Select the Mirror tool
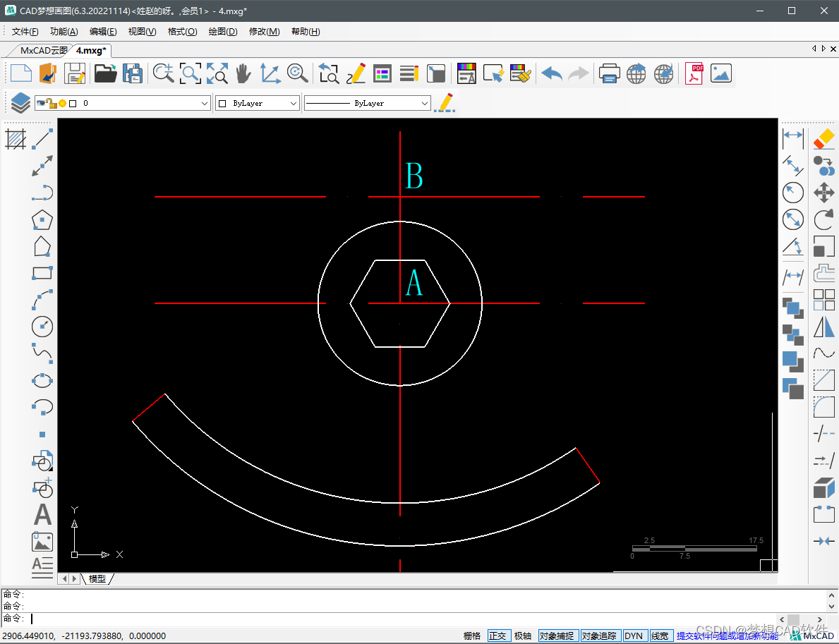 824,327
